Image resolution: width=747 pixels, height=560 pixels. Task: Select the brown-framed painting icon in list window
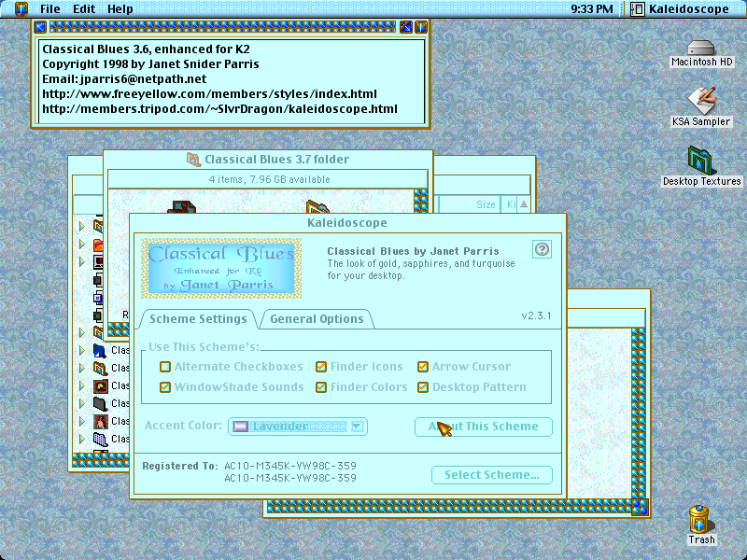point(100,385)
